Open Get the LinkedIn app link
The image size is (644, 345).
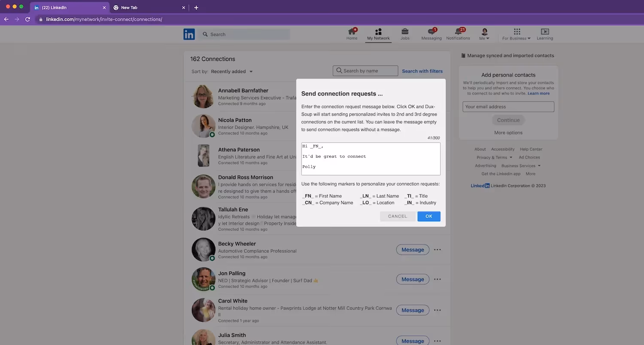pos(501,174)
